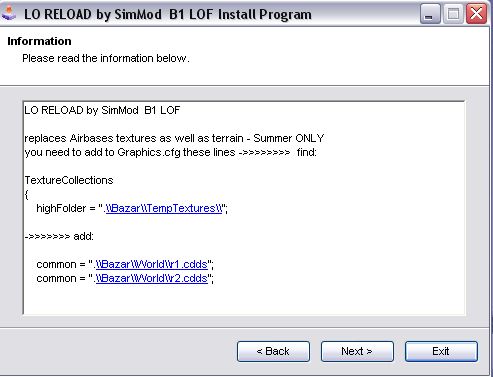
Task: Click the Information heading
Action: (x=39, y=41)
